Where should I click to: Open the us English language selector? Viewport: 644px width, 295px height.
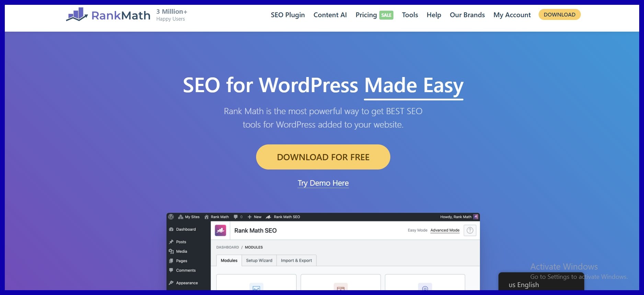[x=524, y=285]
